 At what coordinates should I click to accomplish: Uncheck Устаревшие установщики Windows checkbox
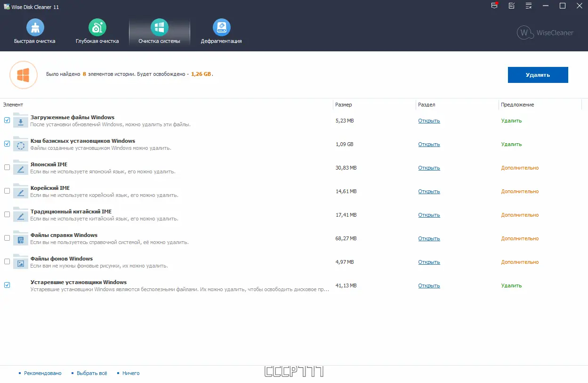[7, 285]
